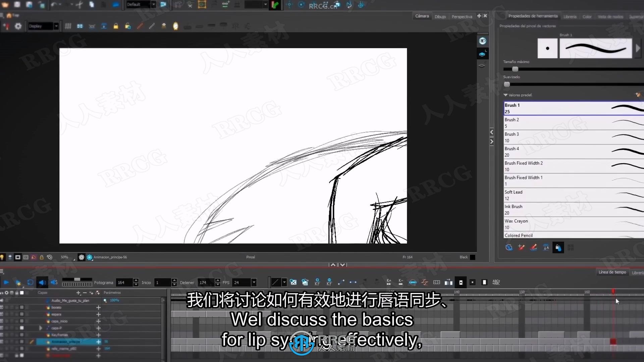
Task: Switch to the Dibujo tab
Action: pos(440,16)
